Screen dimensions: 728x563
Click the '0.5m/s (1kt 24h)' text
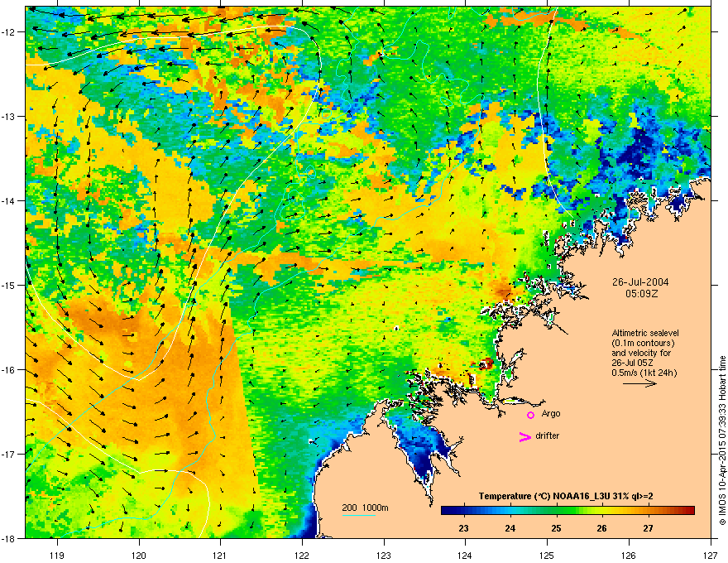click(644, 373)
